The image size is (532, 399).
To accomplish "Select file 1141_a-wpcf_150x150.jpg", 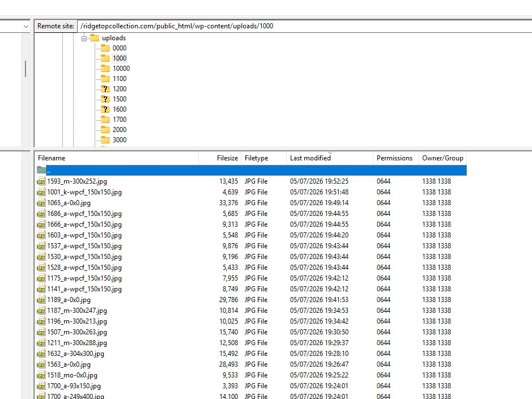I will 84,289.
